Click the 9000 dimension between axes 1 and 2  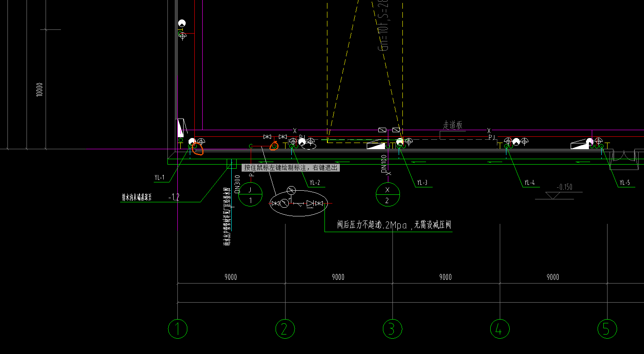pyautogui.click(x=231, y=277)
